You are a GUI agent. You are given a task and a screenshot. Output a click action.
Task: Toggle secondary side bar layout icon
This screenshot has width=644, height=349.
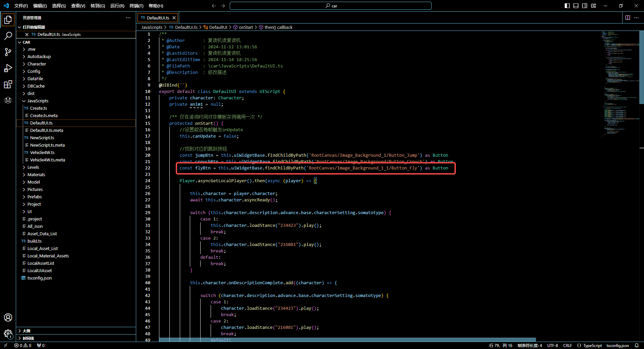click(x=585, y=6)
